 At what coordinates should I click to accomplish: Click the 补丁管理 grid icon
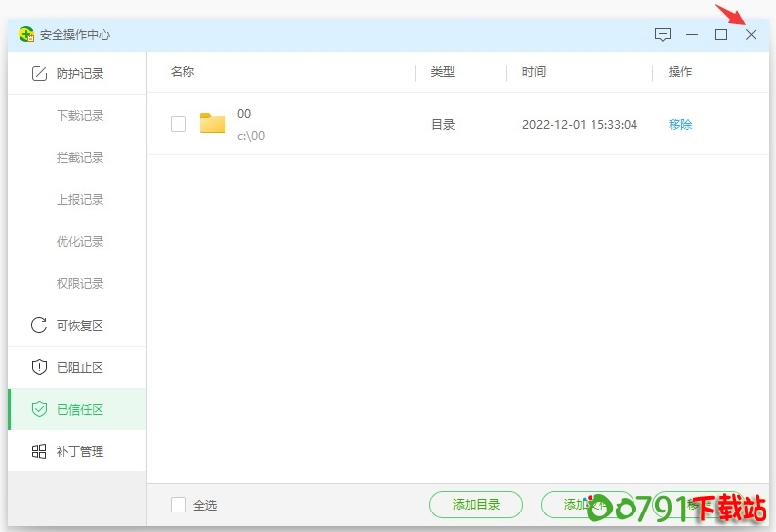pyautogui.click(x=39, y=451)
